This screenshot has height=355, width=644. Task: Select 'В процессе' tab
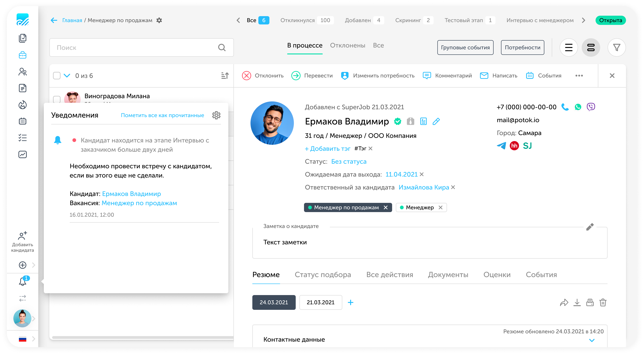click(305, 45)
